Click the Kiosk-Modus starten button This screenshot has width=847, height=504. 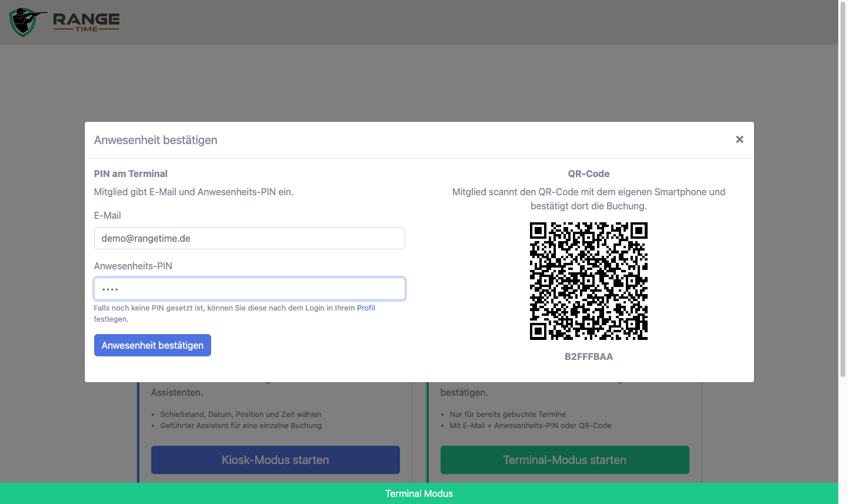coord(275,460)
